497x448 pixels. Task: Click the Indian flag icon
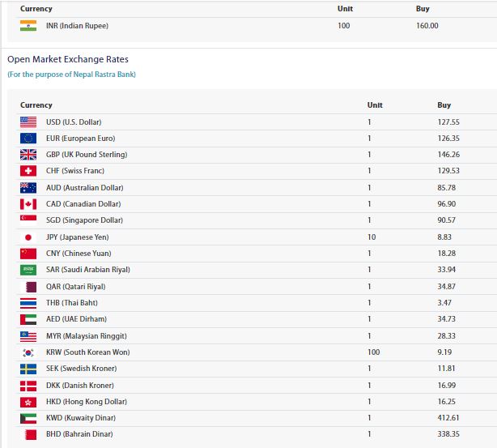(28, 26)
